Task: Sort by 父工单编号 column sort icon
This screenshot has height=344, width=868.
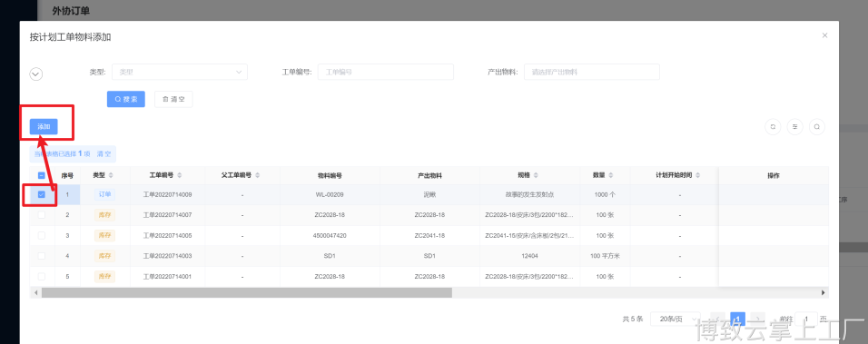Action: pos(258,175)
